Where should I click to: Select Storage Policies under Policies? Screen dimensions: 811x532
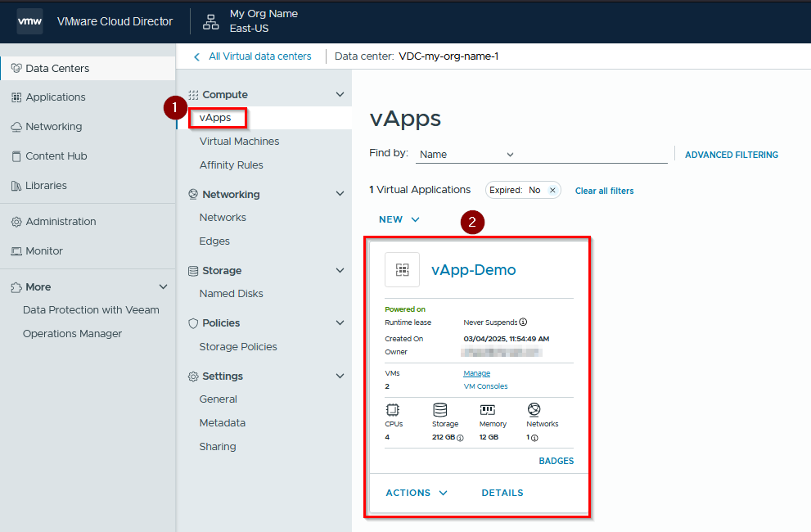[x=238, y=347]
